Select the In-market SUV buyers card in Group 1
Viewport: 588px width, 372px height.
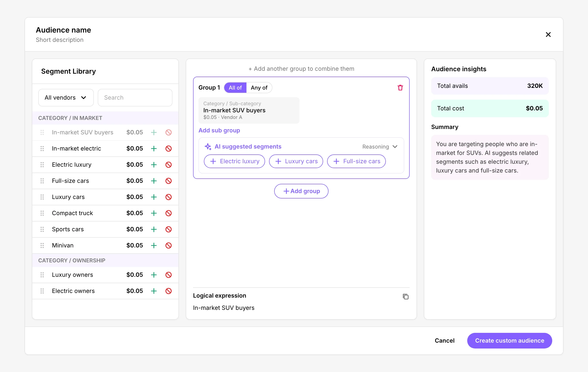point(249,110)
